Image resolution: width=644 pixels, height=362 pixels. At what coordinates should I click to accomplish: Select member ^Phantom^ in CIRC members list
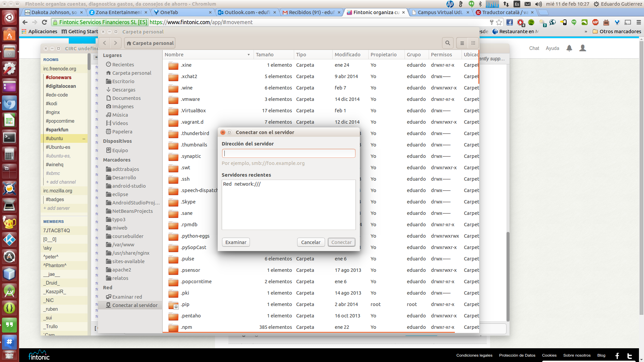(55, 265)
